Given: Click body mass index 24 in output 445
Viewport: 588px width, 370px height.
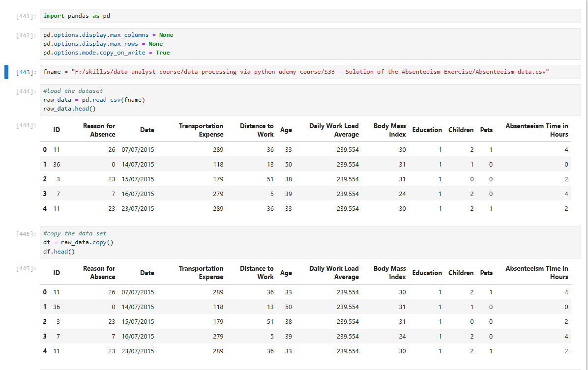Looking at the screenshot, I should pyautogui.click(x=402, y=336).
